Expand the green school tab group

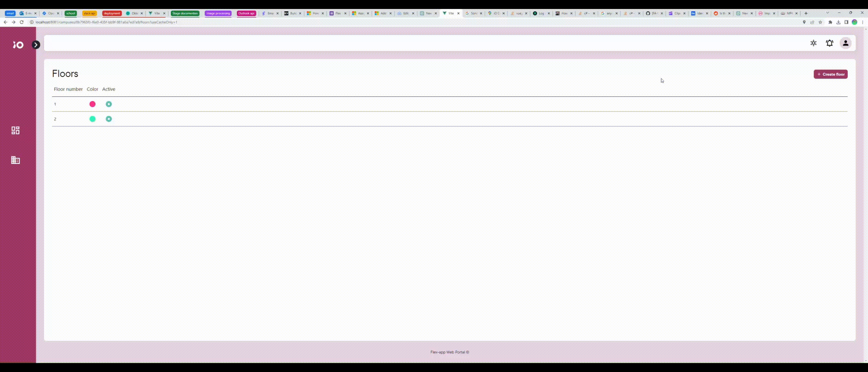(x=71, y=13)
